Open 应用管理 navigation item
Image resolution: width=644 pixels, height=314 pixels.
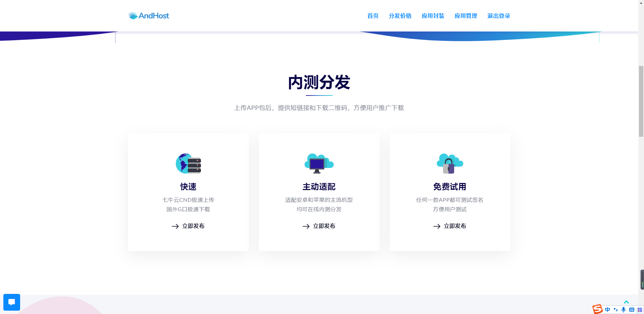[466, 16]
